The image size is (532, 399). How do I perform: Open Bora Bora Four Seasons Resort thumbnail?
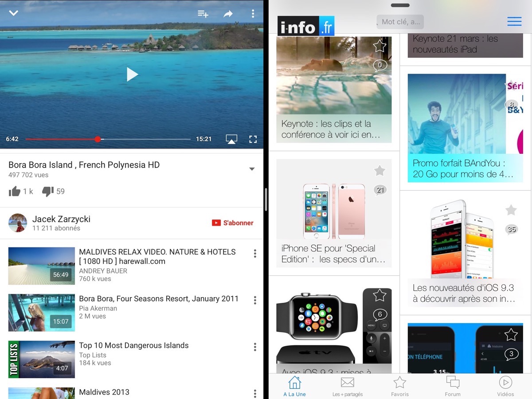click(42, 313)
